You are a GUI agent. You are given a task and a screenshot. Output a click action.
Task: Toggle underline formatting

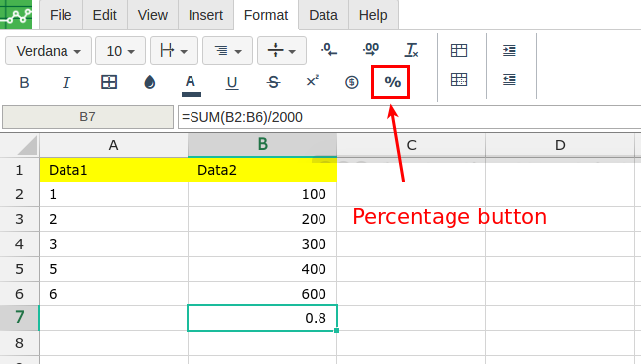[232, 83]
